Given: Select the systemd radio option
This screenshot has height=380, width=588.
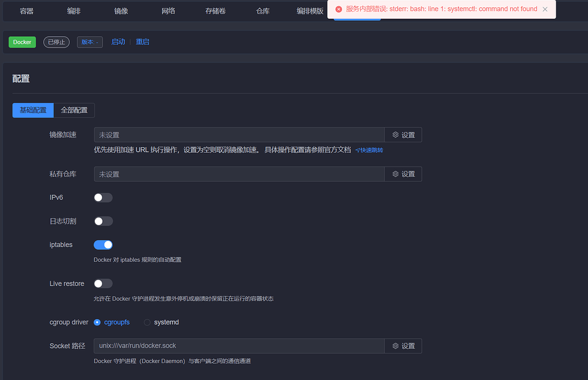Looking at the screenshot, I should click(x=161, y=322).
